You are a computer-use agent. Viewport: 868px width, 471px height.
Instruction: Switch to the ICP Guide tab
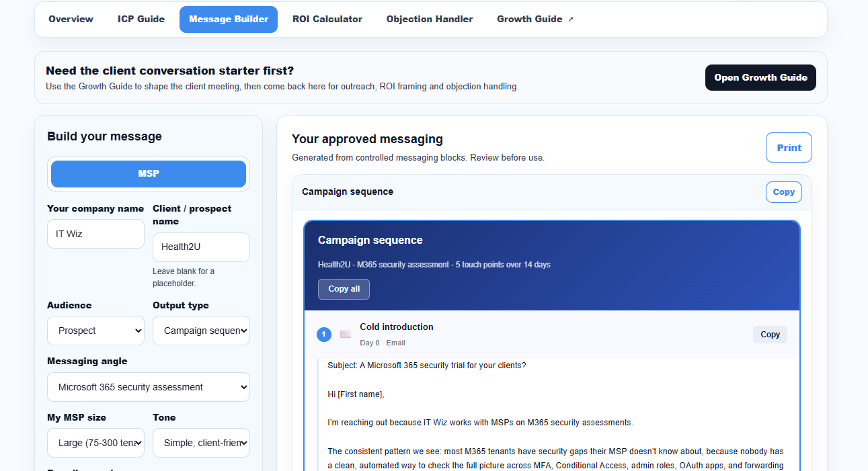[141, 19]
